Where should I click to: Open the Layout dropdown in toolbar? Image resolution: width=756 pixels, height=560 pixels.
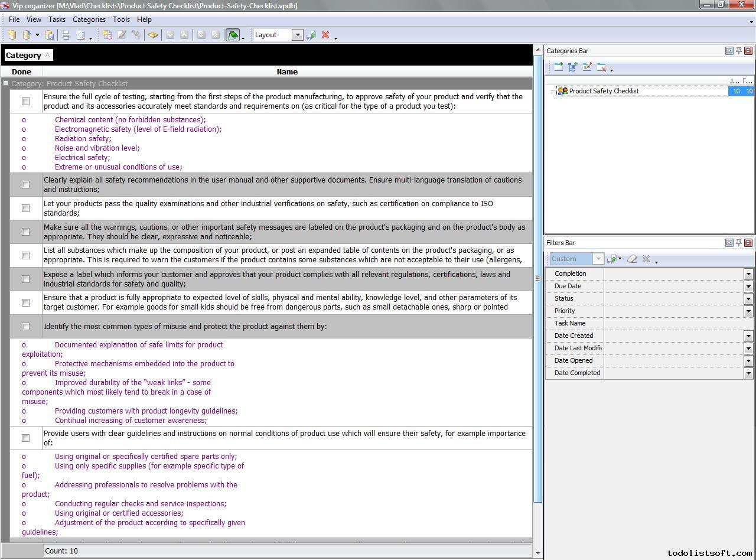(298, 35)
